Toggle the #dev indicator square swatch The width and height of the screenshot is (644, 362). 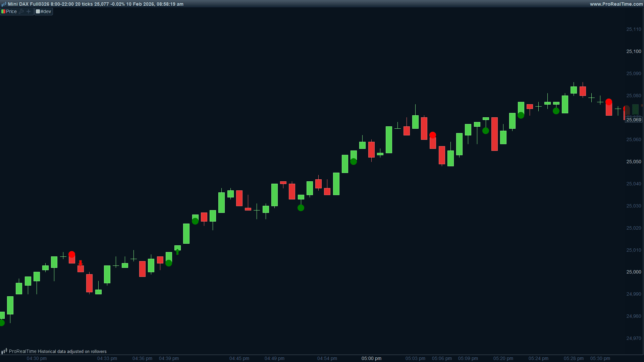point(38,11)
